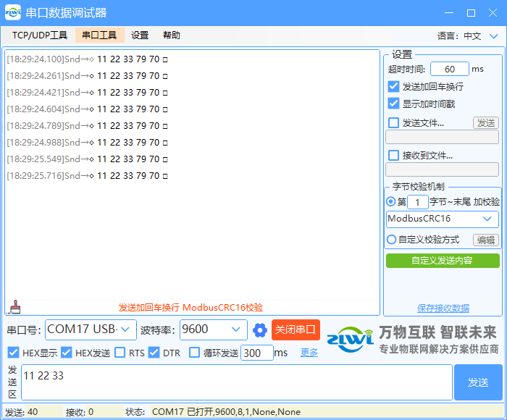Click the red 发送加回车换行 ModbusCRC16校验 text
The width and height of the screenshot is (507, 420).
(x=190, y=308)
